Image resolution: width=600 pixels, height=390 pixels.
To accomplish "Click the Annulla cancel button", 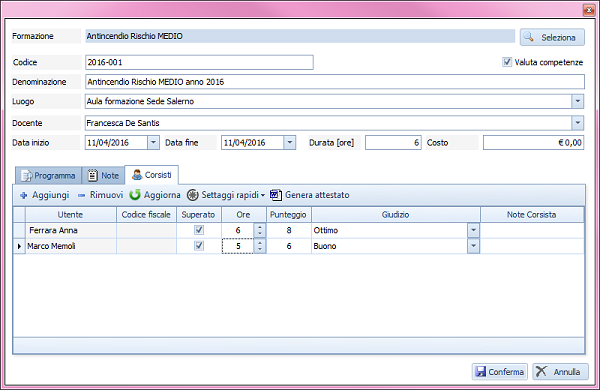I will pos(560,371).
